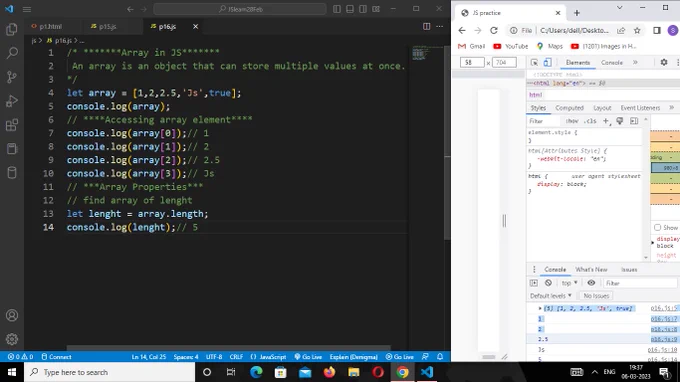
Task: Click the Chrome address bar URL
Action: (x=574, y=30)
